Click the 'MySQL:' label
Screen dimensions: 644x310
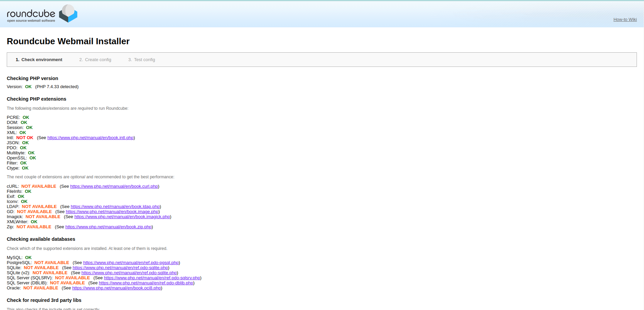pos(15,258)
